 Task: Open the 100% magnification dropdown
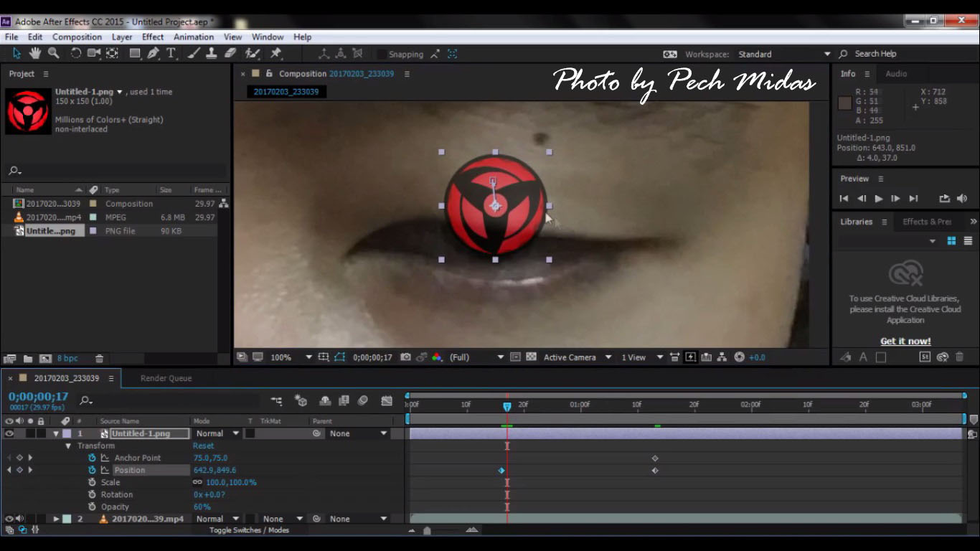coord(291,357)
